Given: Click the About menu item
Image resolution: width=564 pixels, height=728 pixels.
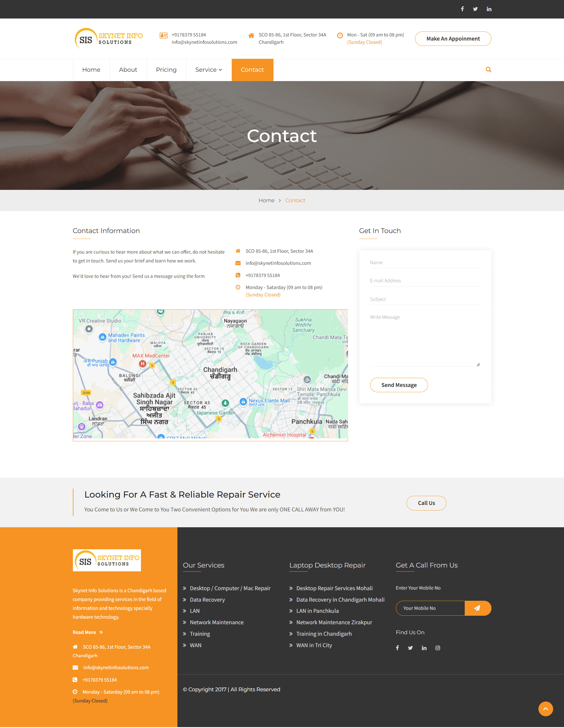Looking at the screenshot, I should coord(127,69).
